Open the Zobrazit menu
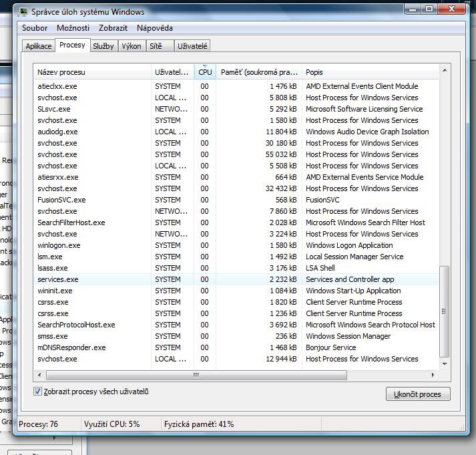The width and height of the screenshot is (476, 455). click(113, 28)
